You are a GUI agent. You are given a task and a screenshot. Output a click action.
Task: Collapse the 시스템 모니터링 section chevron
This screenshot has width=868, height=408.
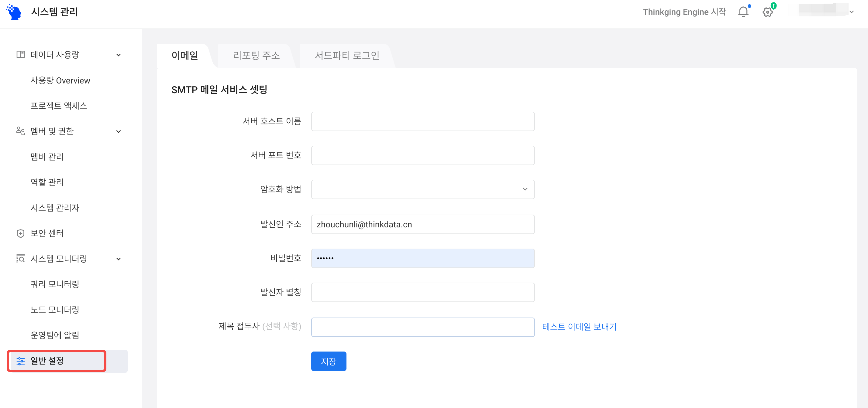click(119, 259)
